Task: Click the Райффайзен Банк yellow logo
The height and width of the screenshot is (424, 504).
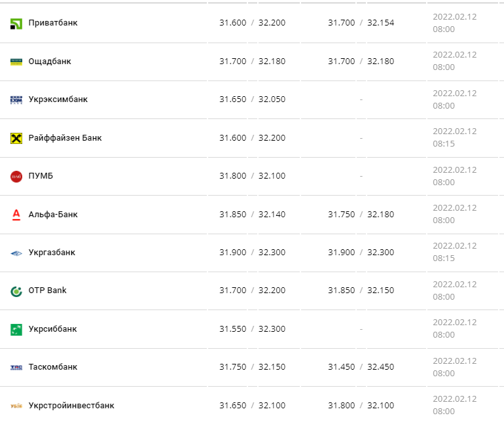Action: [x=16, y=138]
